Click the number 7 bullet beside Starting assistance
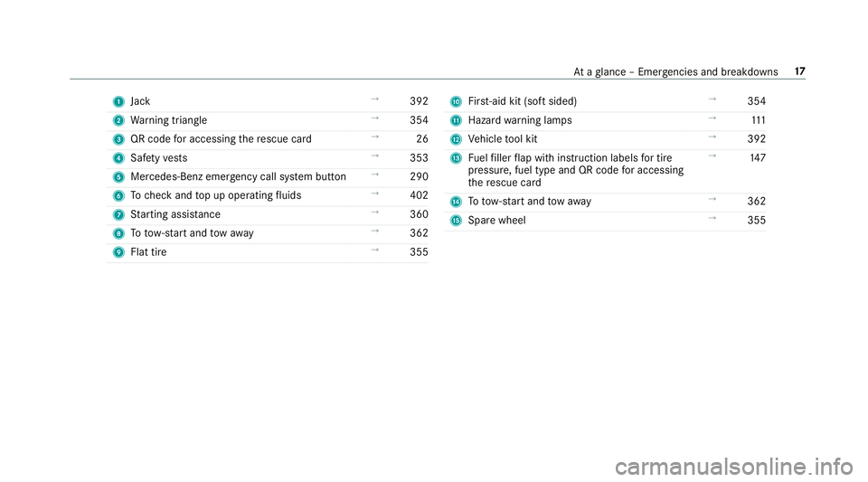Viewport: 868px width, 482px height. coord(118,214)
